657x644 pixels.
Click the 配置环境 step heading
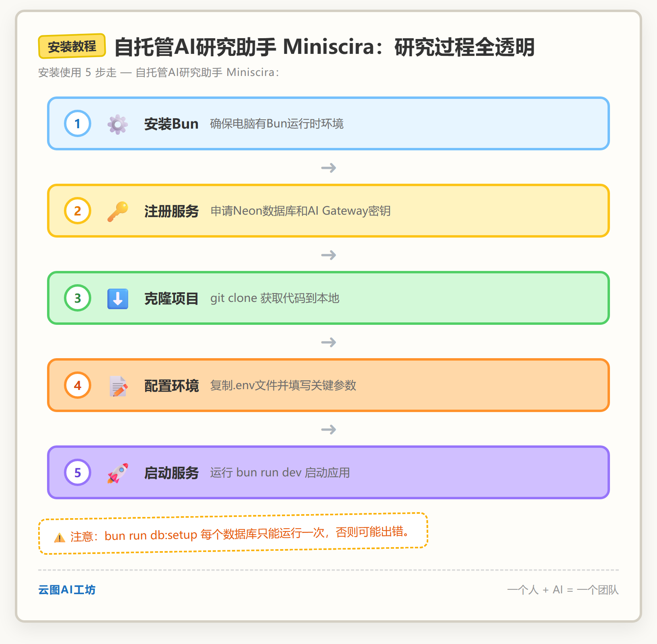[x=171, y=386]
